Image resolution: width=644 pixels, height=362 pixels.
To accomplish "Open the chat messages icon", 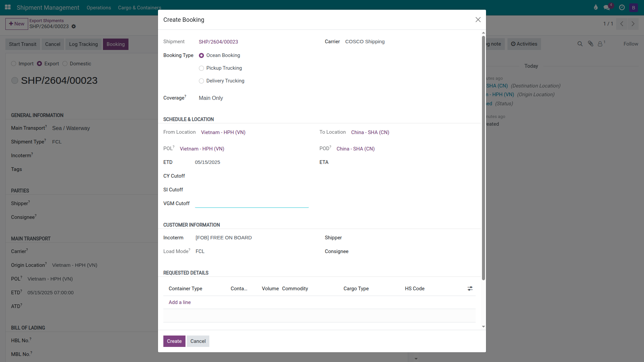I will 607,7.
